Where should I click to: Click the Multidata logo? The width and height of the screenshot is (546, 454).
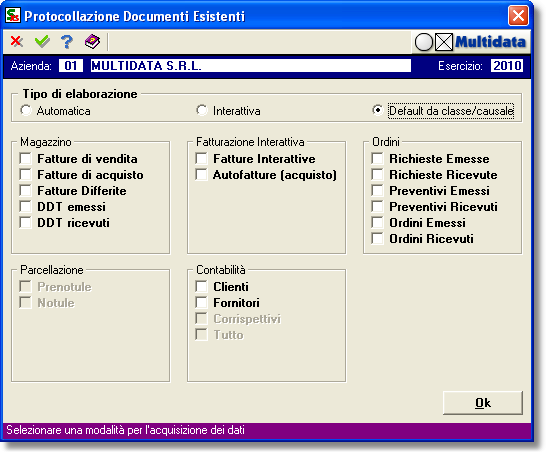tap(490, 42)
